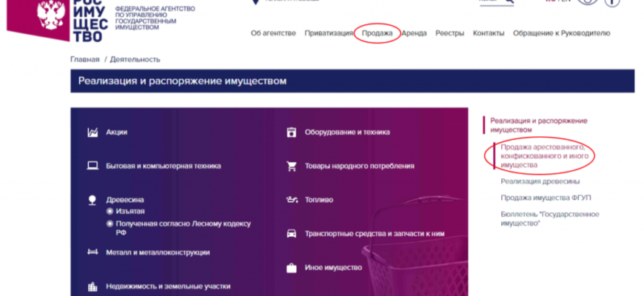
Task: Open the Аренда menu item
Action: coord(414,33)
